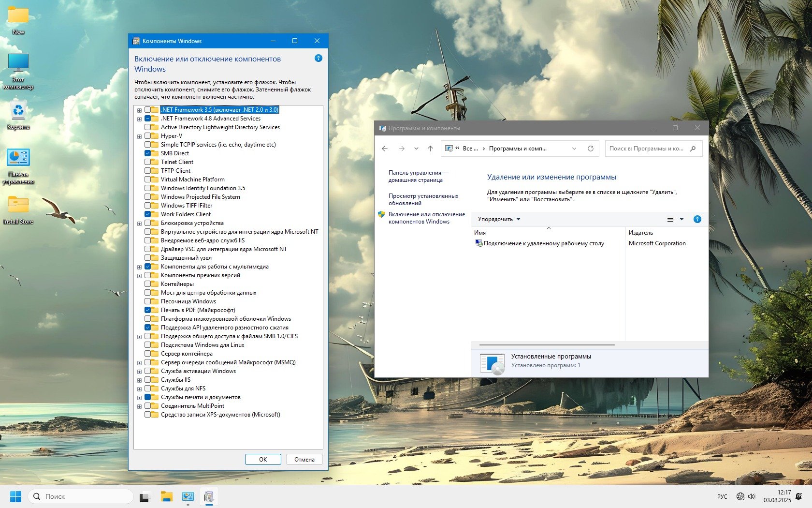Uncheck the SMB Direct checkbox
The image size is (812, 508).
point(148,153)
